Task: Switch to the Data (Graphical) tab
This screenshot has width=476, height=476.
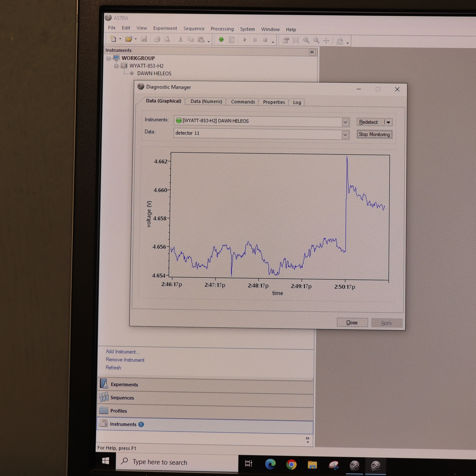Action: click(x=163, y=101)
